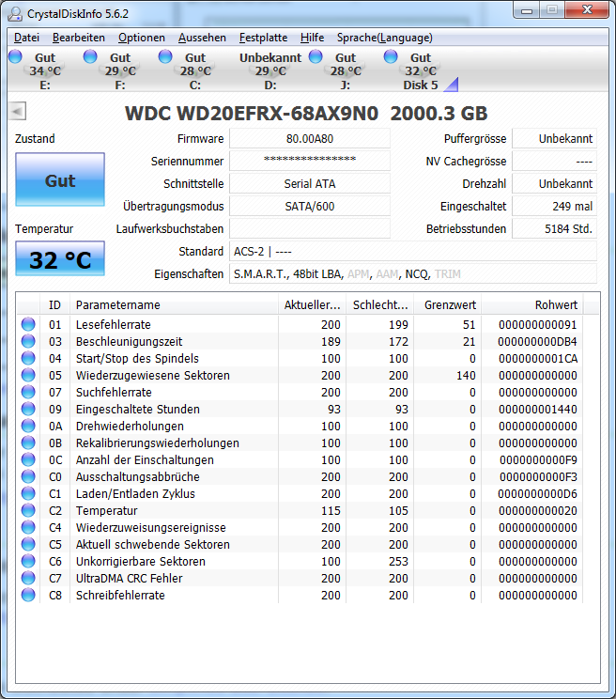616x699 pixels.
Task: Click status icon of the C2 Temperatur row
Action: pyautogui.click(x=28, y=510)
